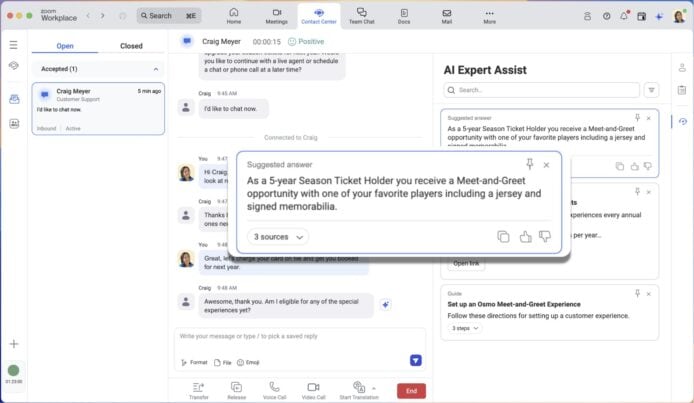694x403 pixels.
Task: Click the AI Expert Assist search field
Action: (x=540, y=90)
